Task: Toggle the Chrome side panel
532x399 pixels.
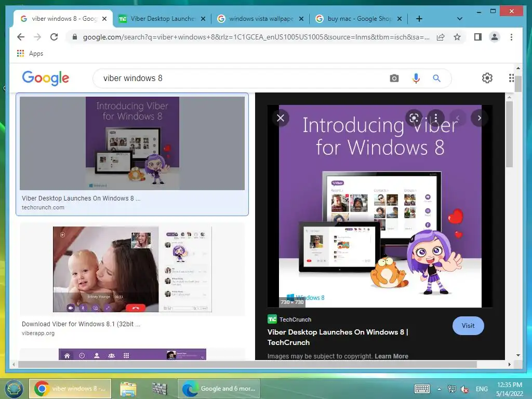Action: tap(478, 37)
